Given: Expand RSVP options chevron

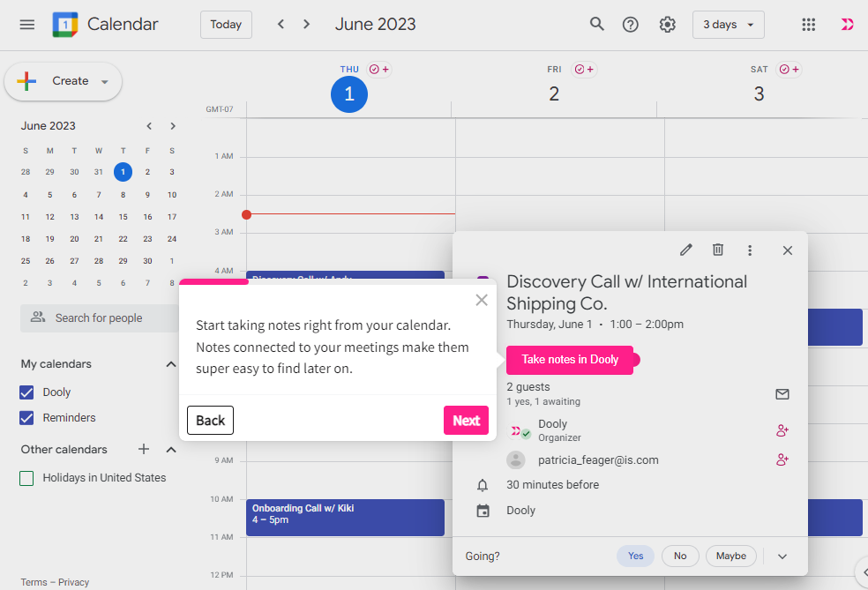Looking at the screenshot, I should click(x=782, y=556).
